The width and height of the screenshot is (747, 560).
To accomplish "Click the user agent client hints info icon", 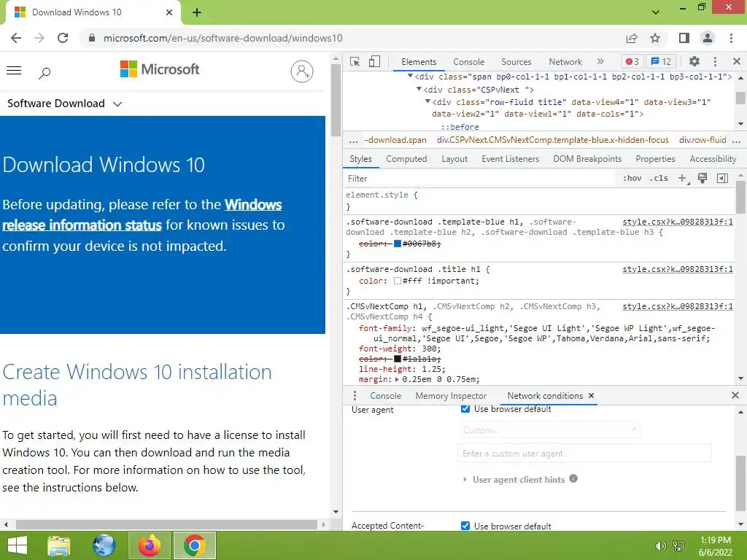I will [x=573, y=478].
